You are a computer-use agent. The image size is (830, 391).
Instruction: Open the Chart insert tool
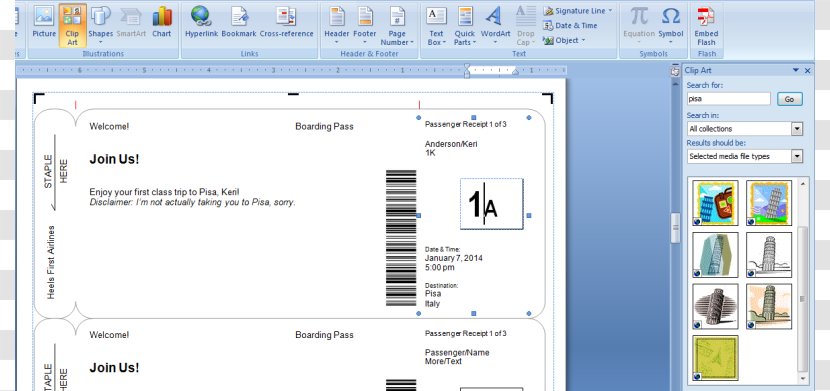(x=161, y=23)
